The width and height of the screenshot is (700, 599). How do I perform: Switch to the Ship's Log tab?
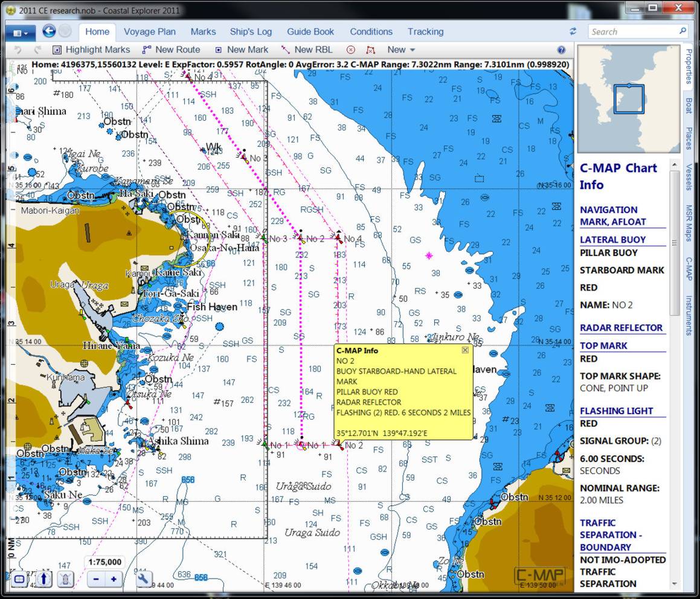point(251,31)
